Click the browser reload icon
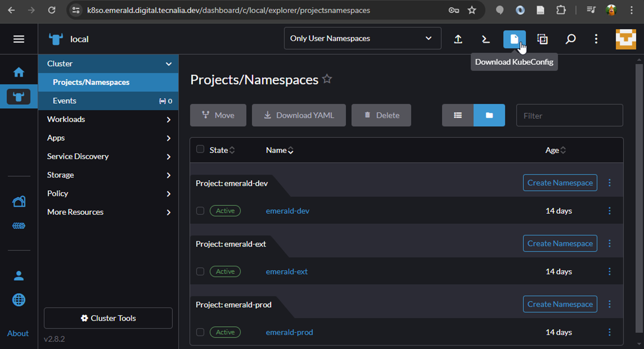This screenshot has height=349, width=644. 52,10
